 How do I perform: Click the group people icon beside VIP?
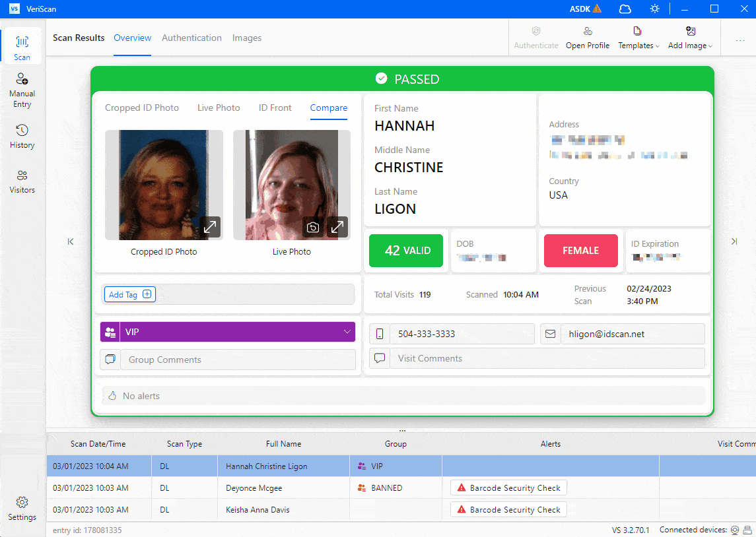(x=110, y=332)
